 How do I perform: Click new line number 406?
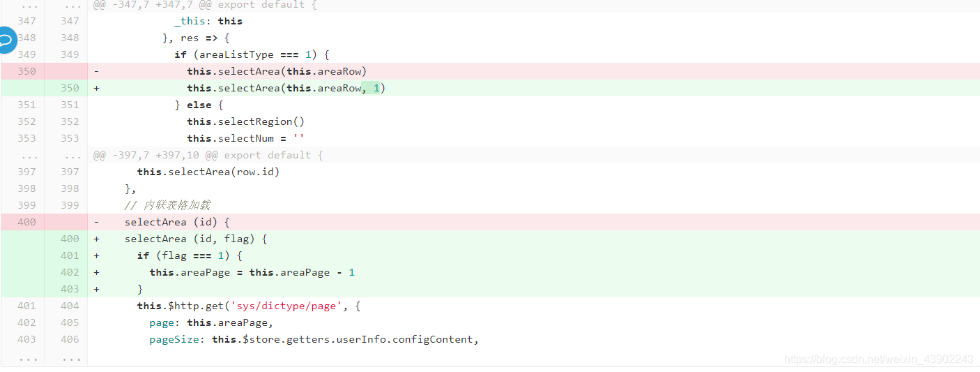70,339
